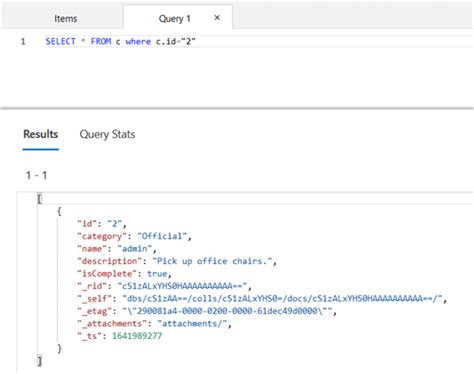
Task: Click line number 1 in editor
Action: 23,41
